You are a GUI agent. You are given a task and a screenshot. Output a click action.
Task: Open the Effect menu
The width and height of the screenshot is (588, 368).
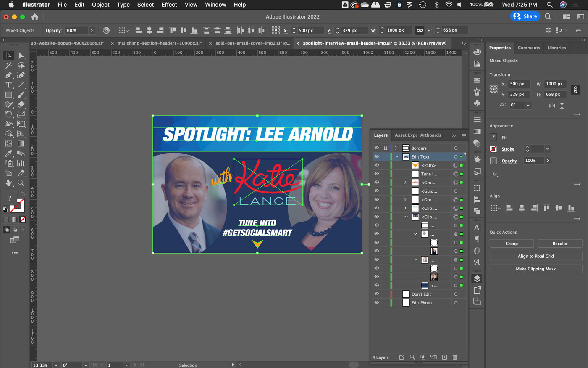(x=169, y=5)
